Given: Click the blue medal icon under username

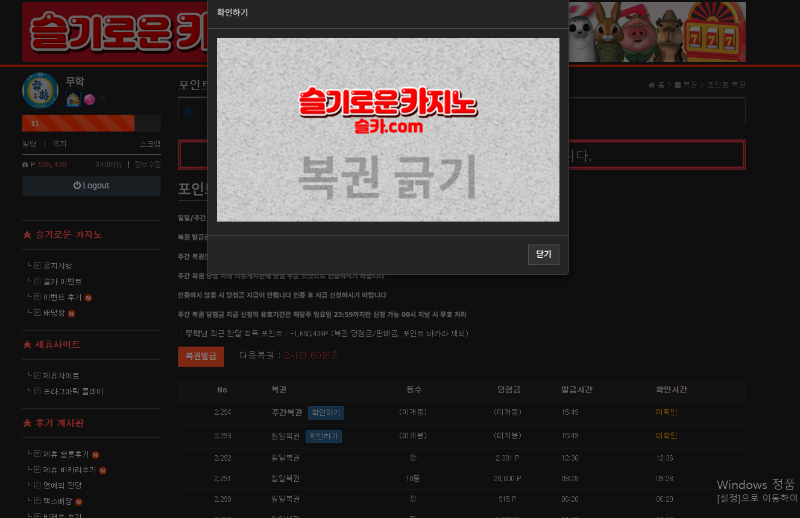Looking at the screenshot, I should 73,99.
